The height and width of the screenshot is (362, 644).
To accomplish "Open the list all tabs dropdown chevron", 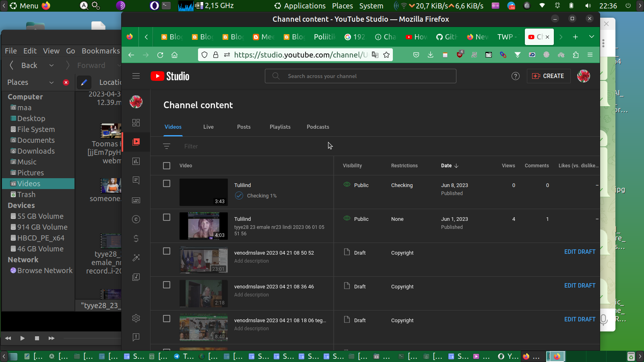I will (591, 37).
